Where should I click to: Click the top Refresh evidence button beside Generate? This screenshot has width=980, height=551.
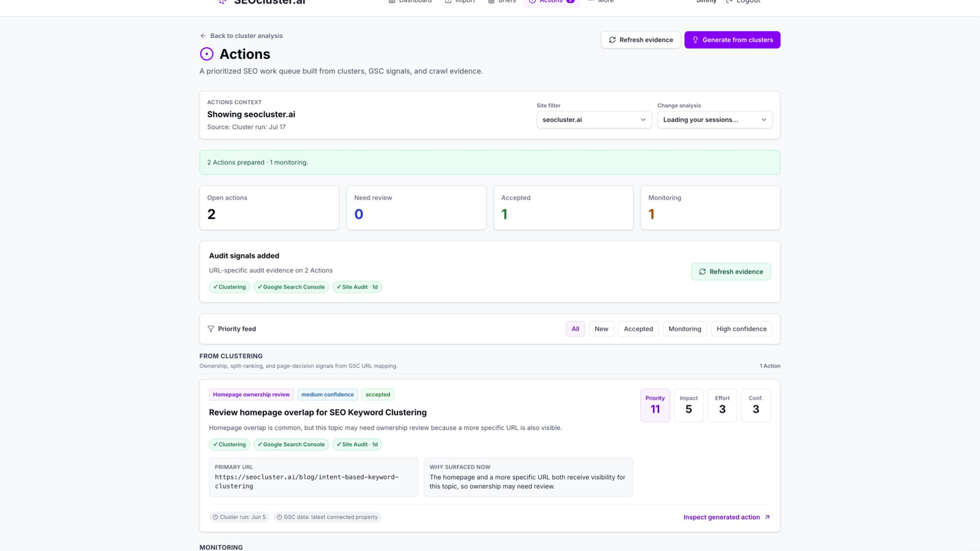[641, 40]
